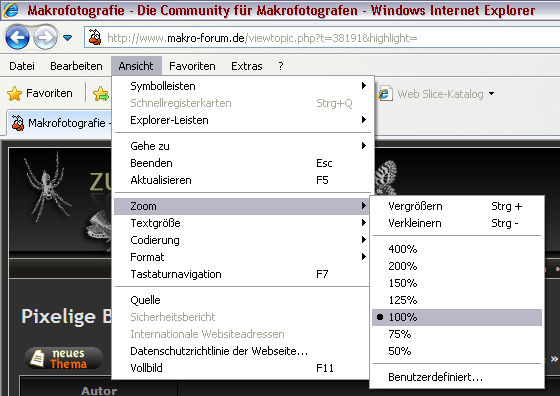The image size is (560, 396).
Task: Click the Favoriten star toolbar button
Action: pyautogui.click(x=40, y=94)
